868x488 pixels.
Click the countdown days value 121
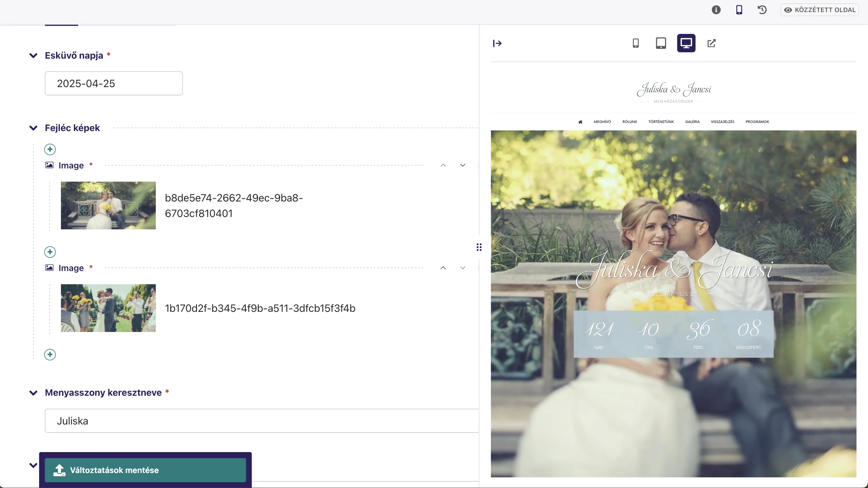click(x=599, y=329)
